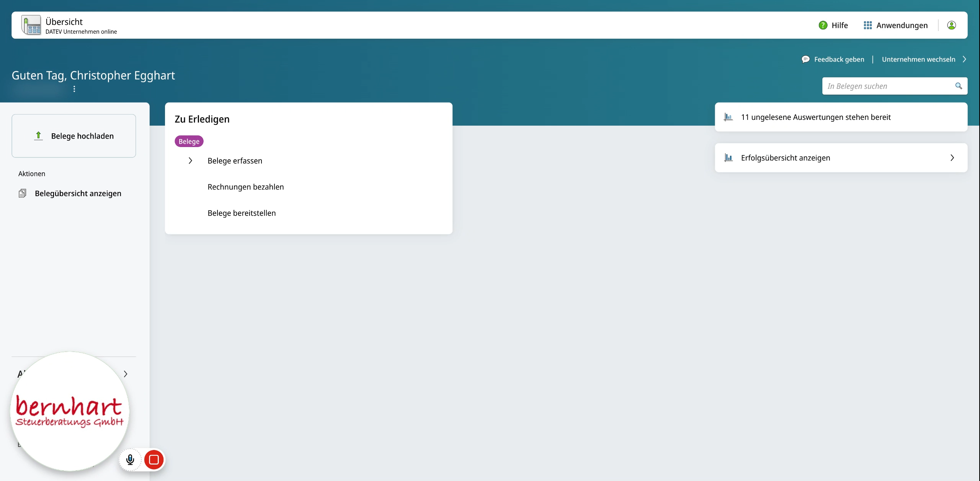This screenshot has width=980, height=481.
Task: Stop recording with the red button
Action: pos(154,460)
